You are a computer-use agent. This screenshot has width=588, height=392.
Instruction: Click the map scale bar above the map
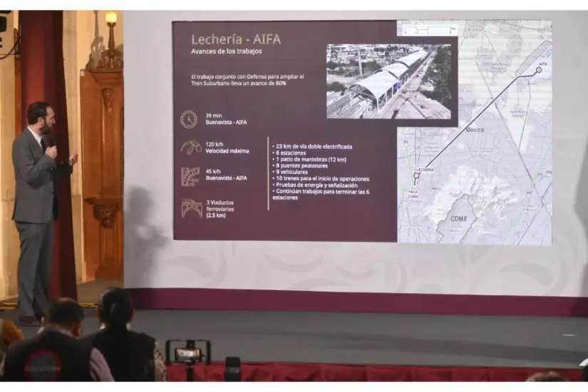point(430,30)
